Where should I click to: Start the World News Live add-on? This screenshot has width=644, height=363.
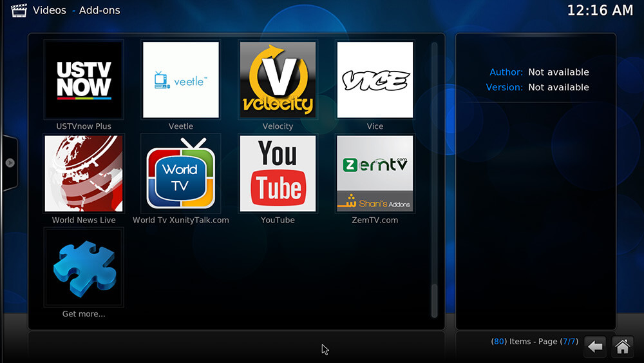(84, 173)
